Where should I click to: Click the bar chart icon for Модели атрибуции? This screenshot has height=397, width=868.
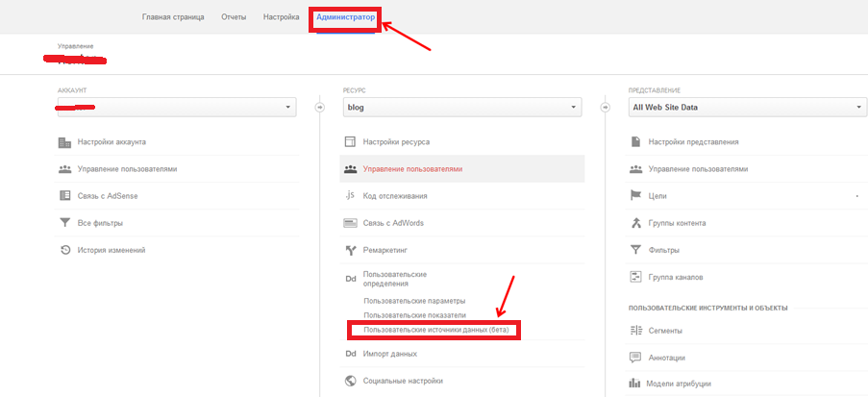[x=634, y=384]
